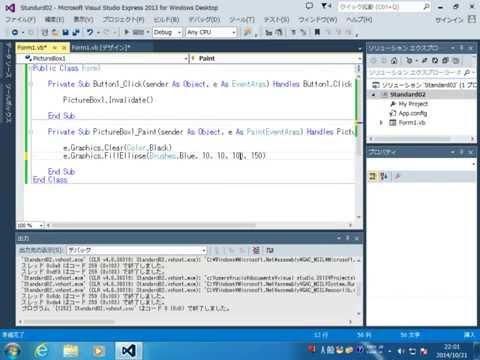Click the Open File folder icon
Viewport: 480px width, 360px height.
tap(55, 32)
